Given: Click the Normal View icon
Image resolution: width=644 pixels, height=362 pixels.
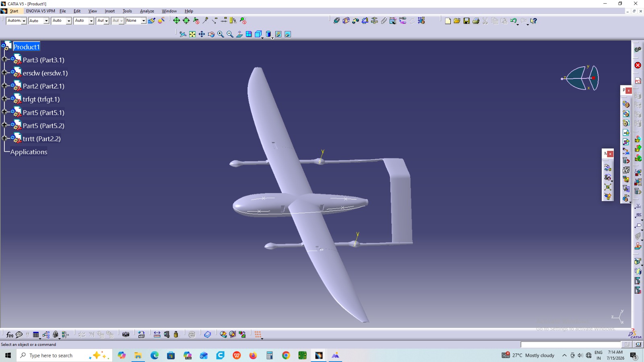Looking at the screenshot, I should point(239,35).
